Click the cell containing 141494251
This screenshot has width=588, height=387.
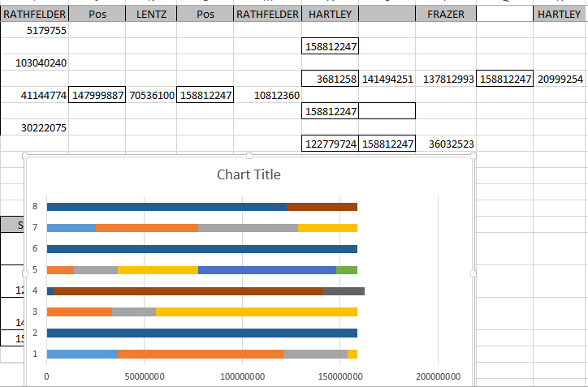coord(387,79)
